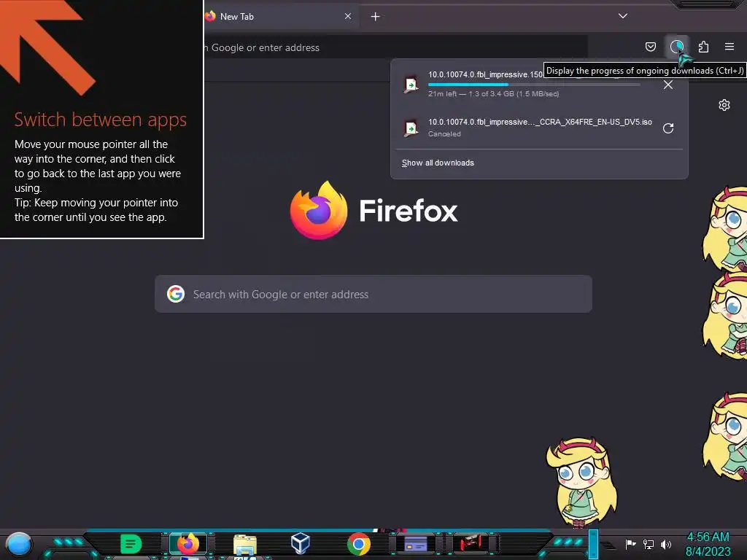747x560 pixels.
Task: Click the canceled file's icon
Action: (411, 128)
